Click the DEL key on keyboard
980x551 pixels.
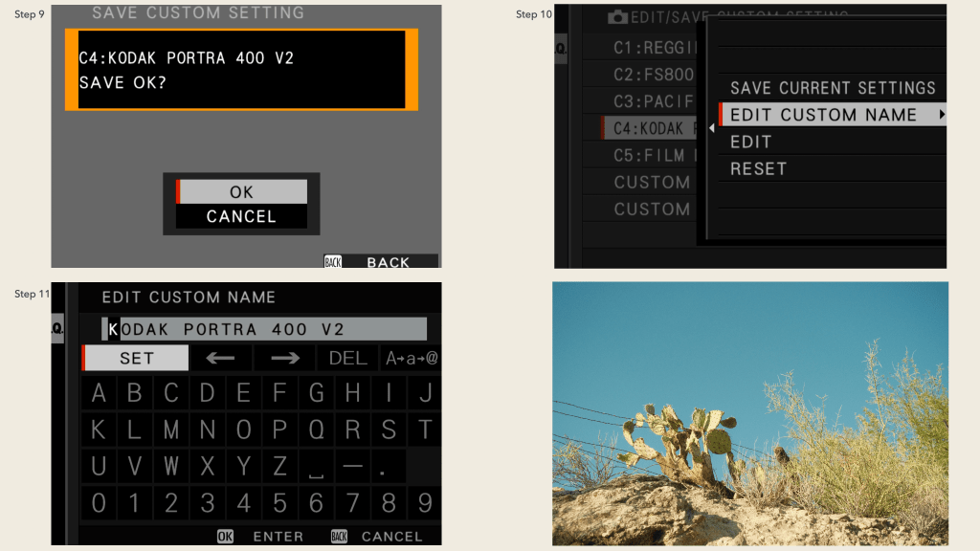[x=347, y=359]
